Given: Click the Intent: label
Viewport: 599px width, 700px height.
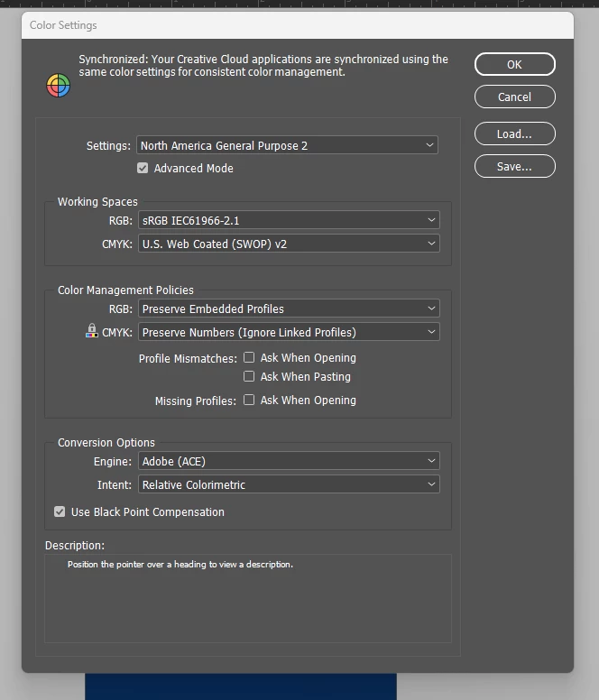Looking at the screenshot, I should tap(115, 484).
